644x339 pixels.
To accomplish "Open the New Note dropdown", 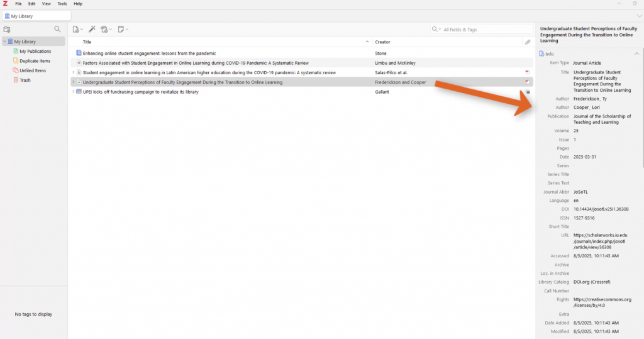I will (x=123, y=30).
